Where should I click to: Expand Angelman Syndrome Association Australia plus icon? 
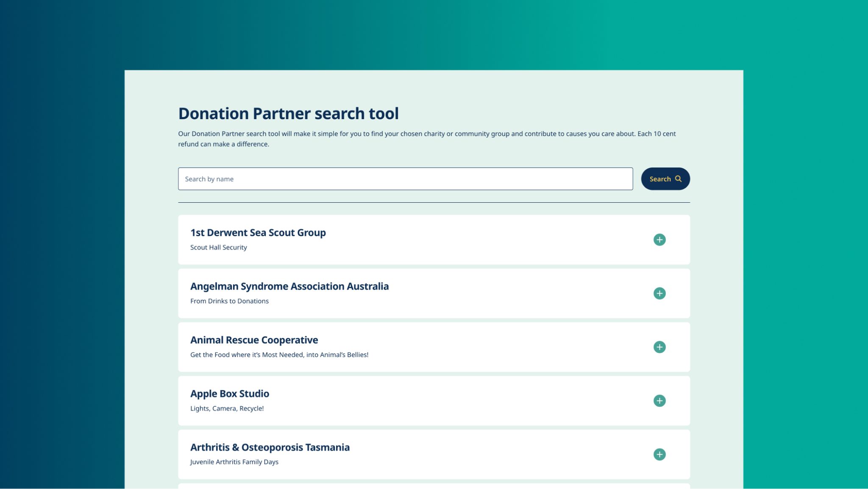pyautogui.click(x=659, y=293)
